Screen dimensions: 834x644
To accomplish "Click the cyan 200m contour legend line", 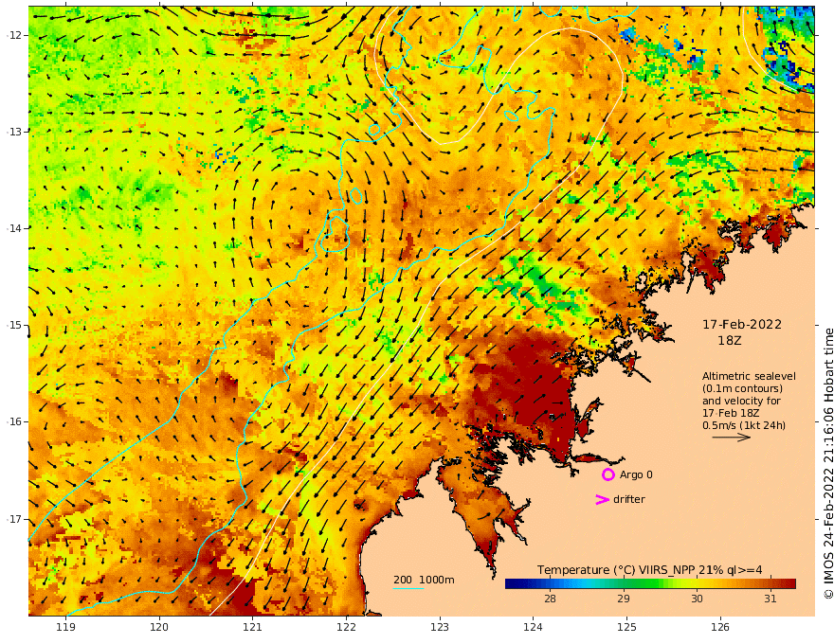I will tap(408, 588).
